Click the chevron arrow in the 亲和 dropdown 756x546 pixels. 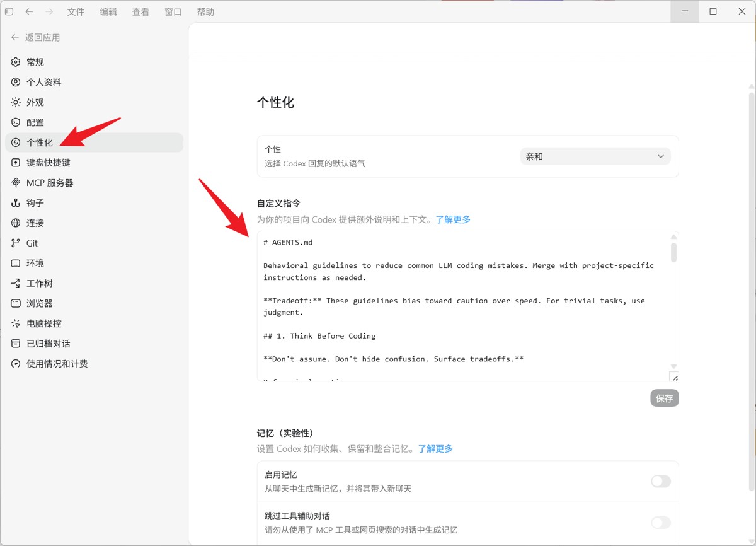(x=661, y=156)
